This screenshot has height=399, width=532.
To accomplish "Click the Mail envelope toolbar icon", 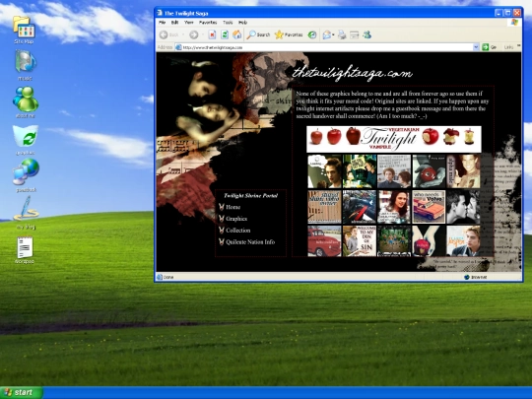I will coord(326,34).
